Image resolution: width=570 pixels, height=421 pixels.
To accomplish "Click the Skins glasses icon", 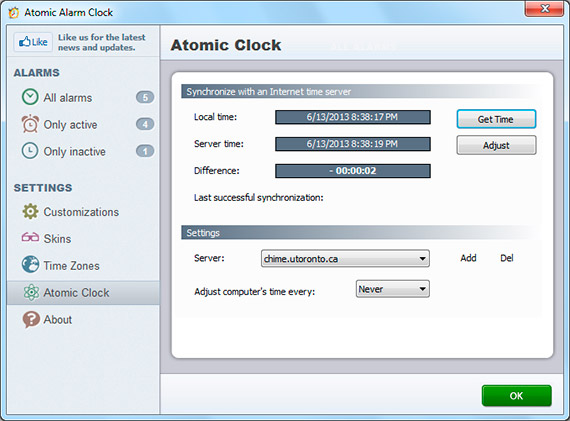I will (30, 238).
